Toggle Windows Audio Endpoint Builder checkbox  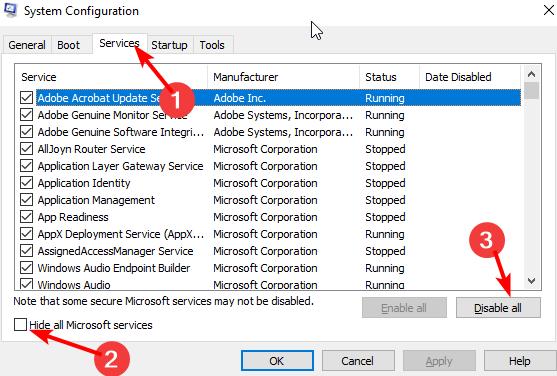pyautogui.click(x=26, y=268)
